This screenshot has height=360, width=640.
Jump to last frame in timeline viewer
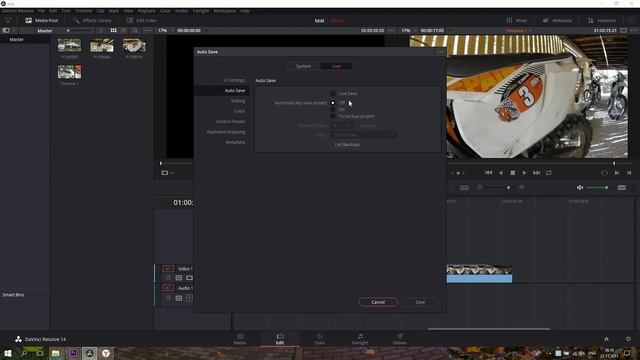tap(536, 173)
